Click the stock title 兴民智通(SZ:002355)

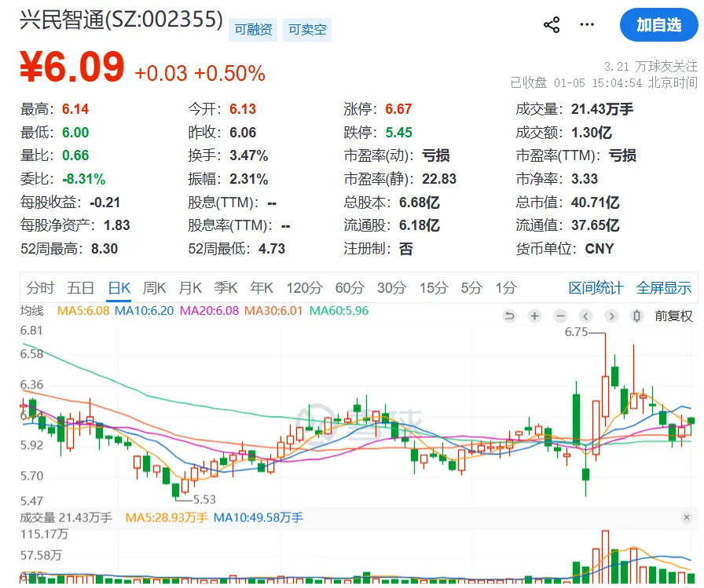tap(121, 20)
